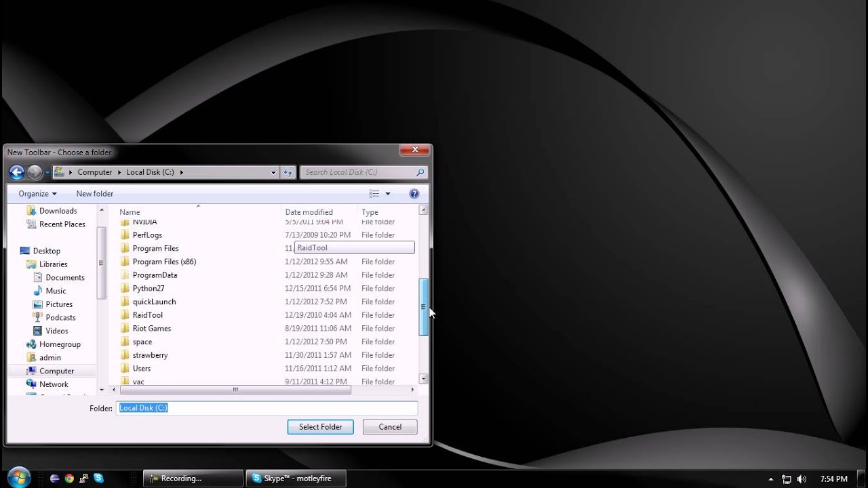Screen dimensions: 868x488
Task: Select Network in navigation pane
Action: (47, 384)
